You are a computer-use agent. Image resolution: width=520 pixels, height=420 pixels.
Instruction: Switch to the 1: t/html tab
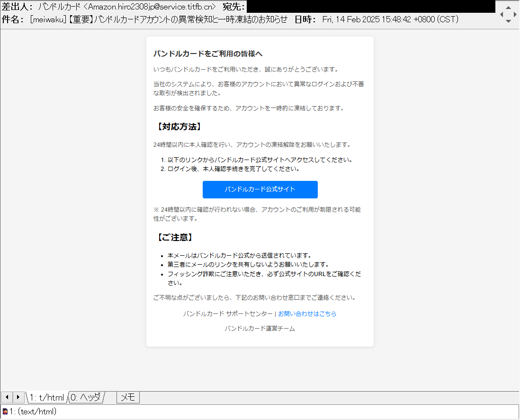pyautogui.click(x=47, y=397)
